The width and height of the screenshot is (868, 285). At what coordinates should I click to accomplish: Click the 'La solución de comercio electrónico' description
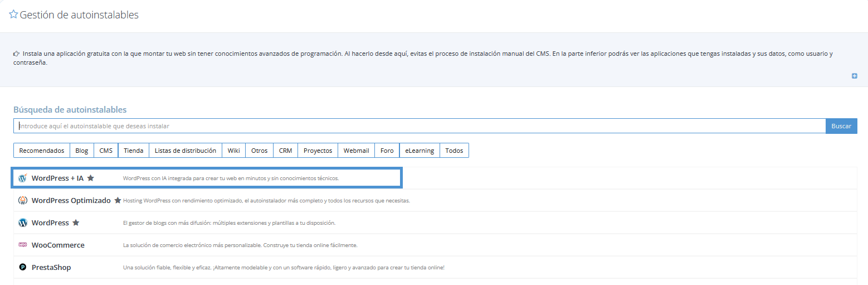(x=240, y=245)
